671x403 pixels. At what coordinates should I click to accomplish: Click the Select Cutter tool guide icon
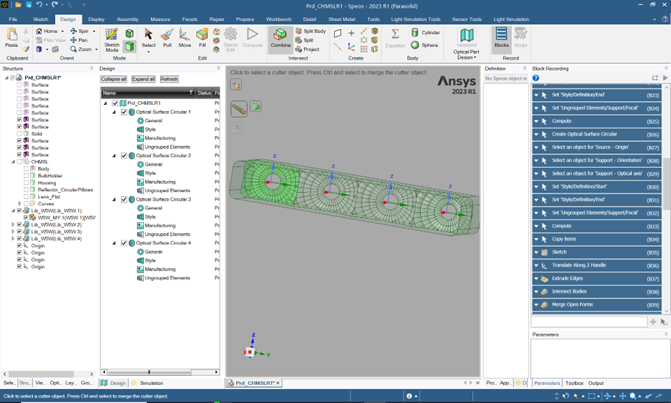239,109
